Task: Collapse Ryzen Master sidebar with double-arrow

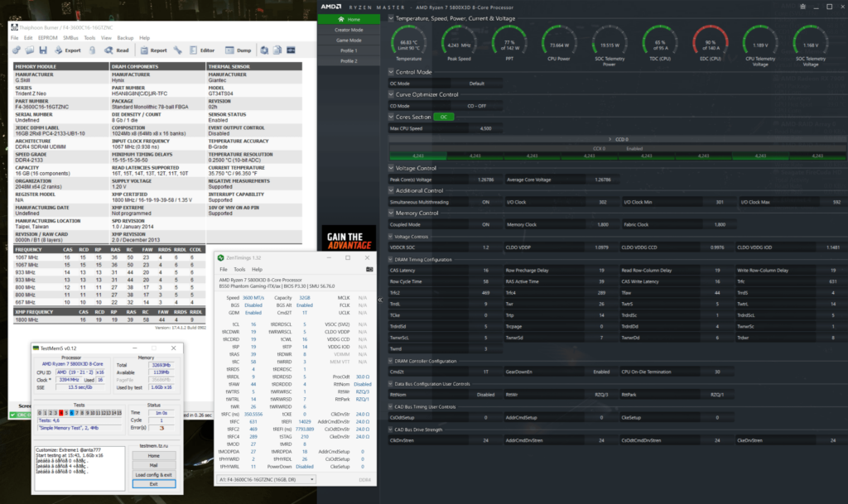Action: click(379, 300)
